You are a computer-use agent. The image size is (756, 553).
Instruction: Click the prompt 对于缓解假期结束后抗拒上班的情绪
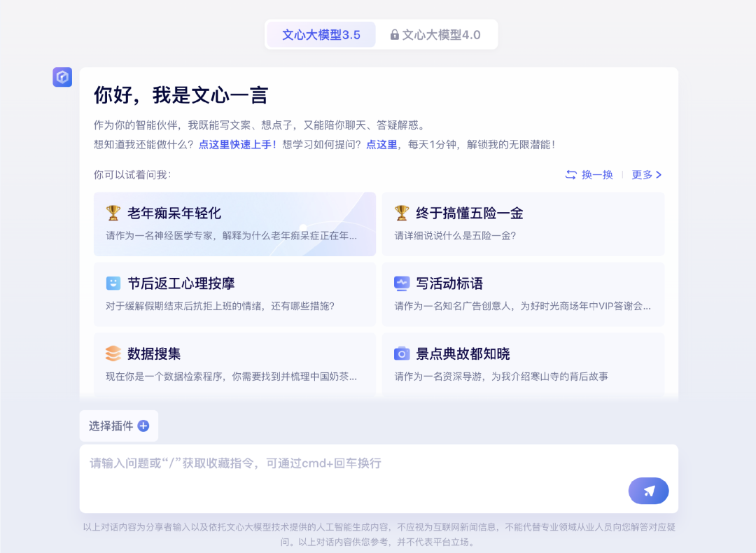[x=220, y=306]
